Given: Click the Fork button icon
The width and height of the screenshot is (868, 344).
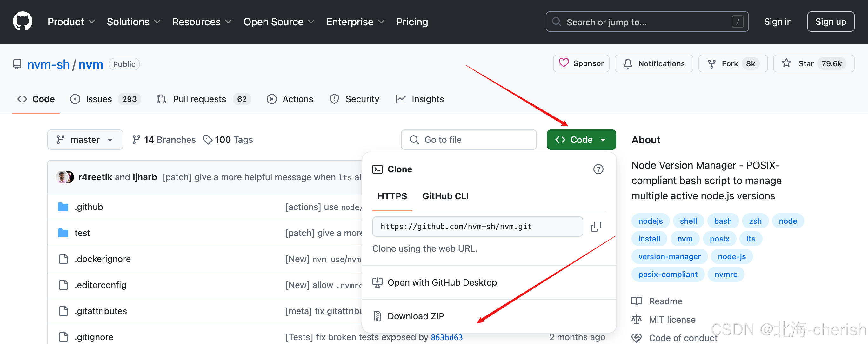Looking at the screenshot, I should (x=712, y=64).
